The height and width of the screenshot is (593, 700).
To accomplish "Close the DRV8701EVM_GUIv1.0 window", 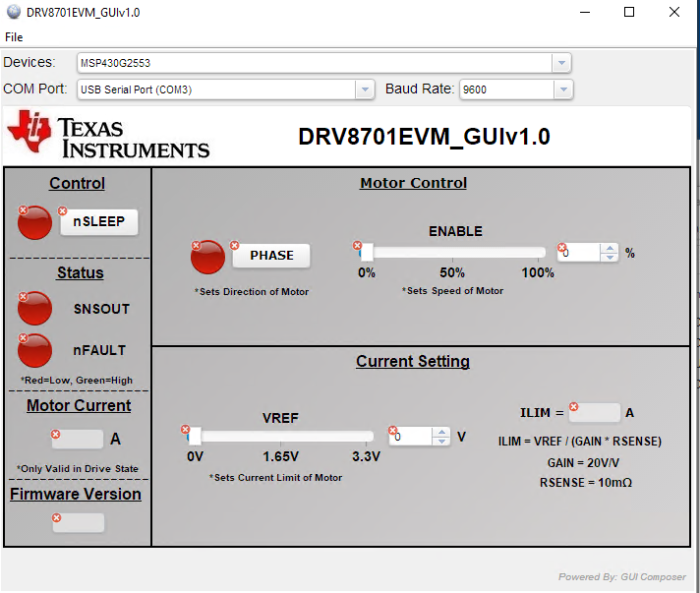I will [674, 12].
